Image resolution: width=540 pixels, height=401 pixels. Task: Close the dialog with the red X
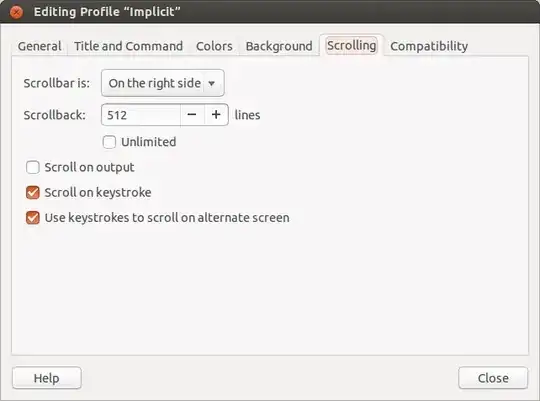click(x=16, y=12)
